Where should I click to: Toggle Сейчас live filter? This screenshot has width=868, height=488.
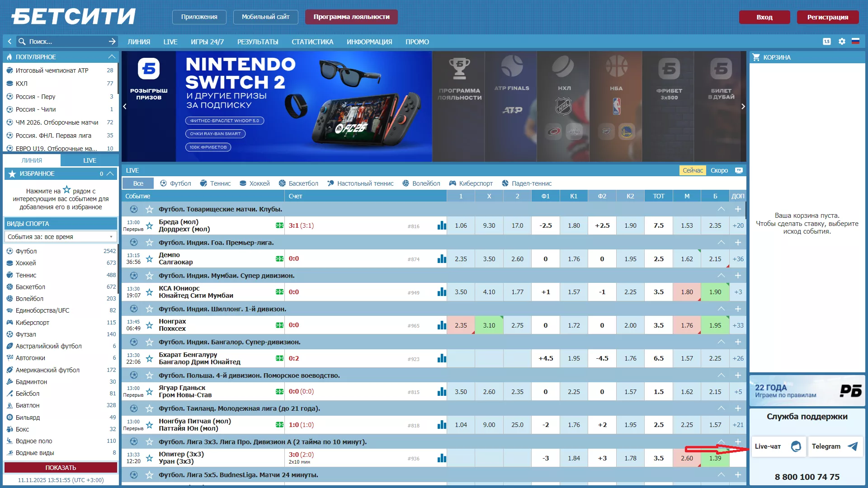692,170
